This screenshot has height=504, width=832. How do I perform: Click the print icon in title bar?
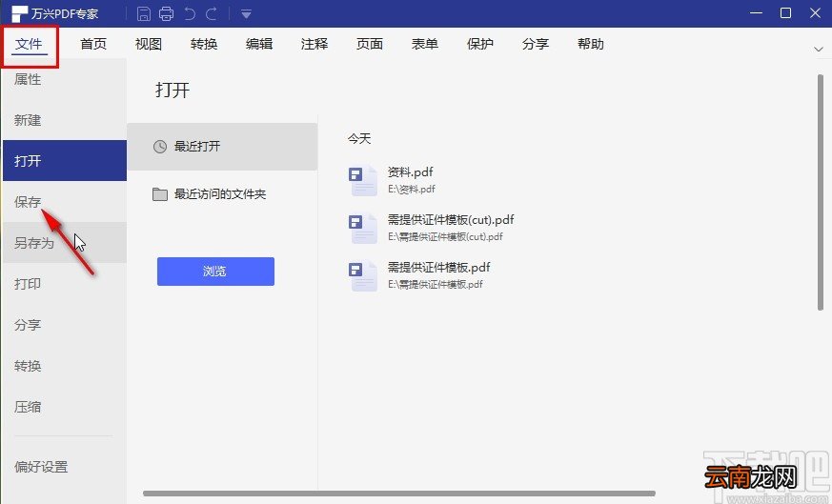tap(166, 13)
